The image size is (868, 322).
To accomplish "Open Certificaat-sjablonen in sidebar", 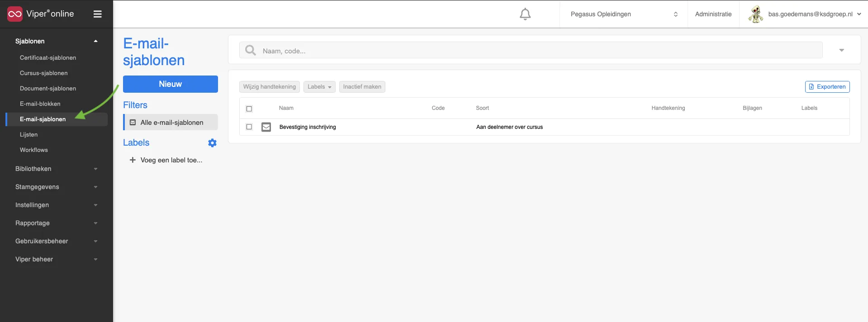I will coord(48,58).
